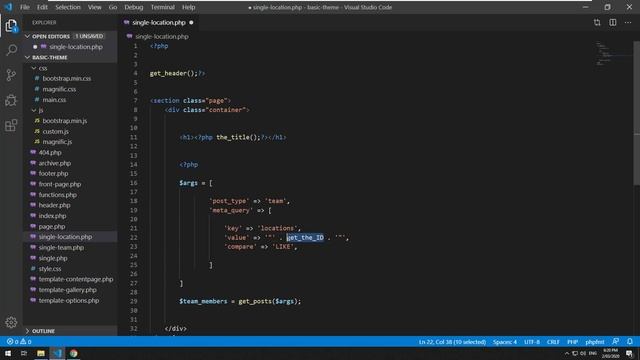Open Windows Action Center notifications
This screenshot has height=360, width=640.
pyautogui.click(x=630, y=353)
